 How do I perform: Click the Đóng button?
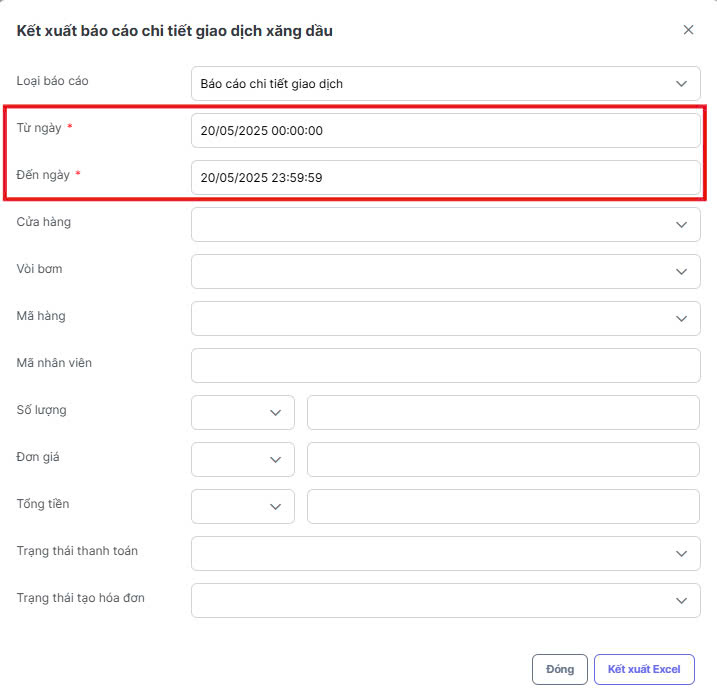tap(560, 669)
